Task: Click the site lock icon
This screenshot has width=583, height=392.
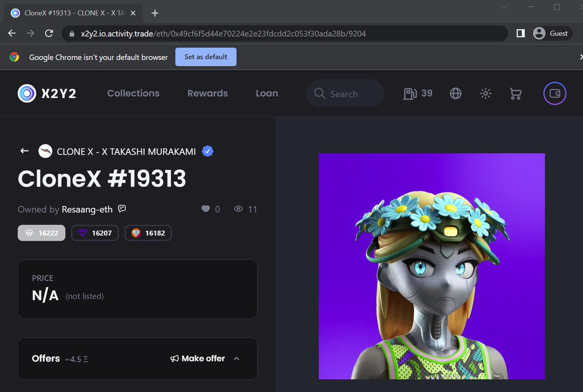Action: tap(72, 34)
